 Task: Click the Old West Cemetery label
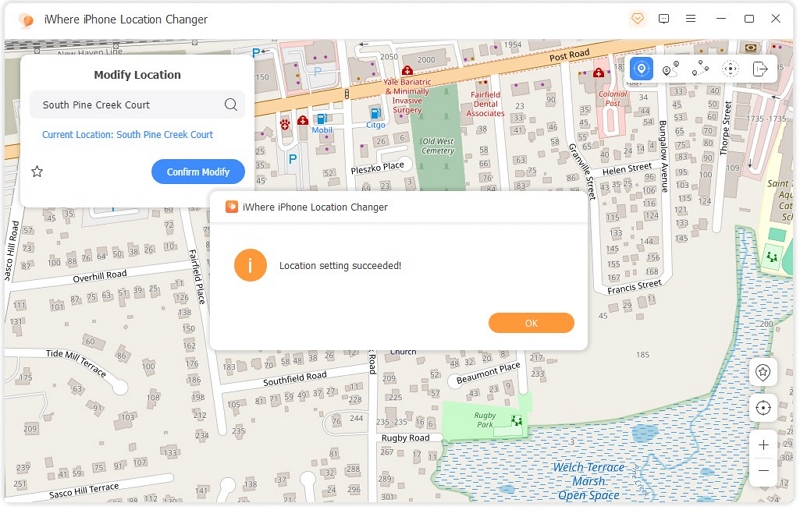437,146
